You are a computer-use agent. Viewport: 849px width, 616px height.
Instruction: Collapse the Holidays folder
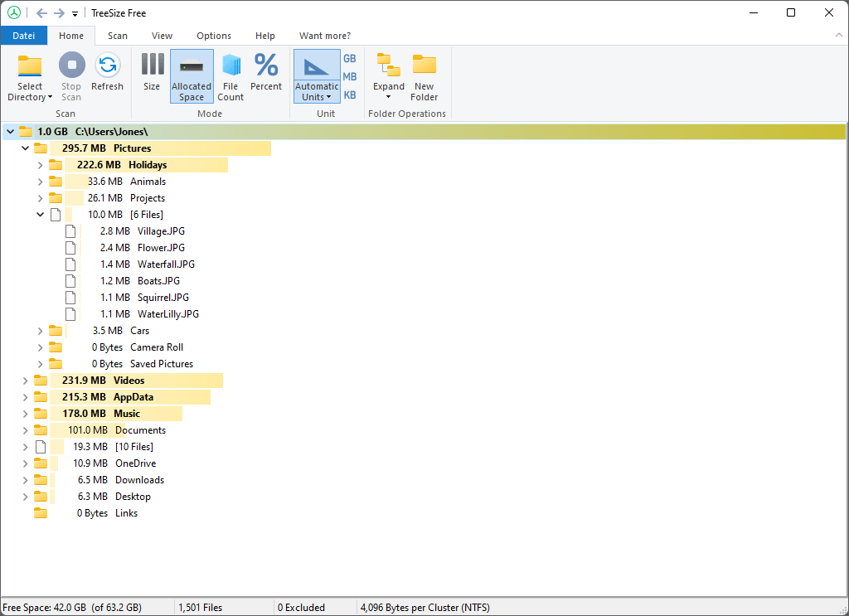pos(40,164)
